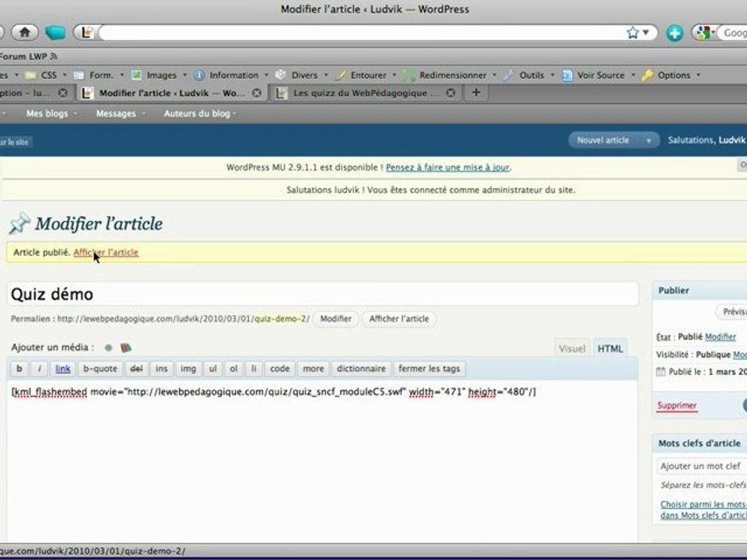Insert a hyperlink with link button
The height and width of the screenshot is (560, 747).
62,369
